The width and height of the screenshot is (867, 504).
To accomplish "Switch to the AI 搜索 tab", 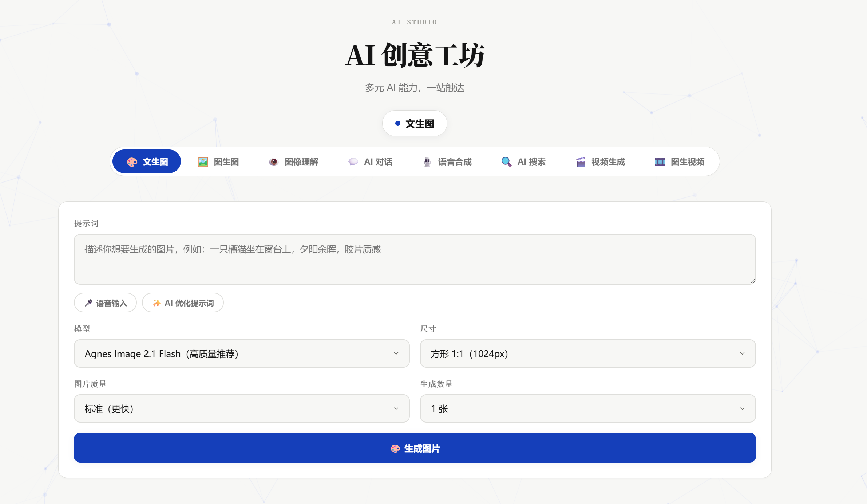I will click(x=523, y=161).
